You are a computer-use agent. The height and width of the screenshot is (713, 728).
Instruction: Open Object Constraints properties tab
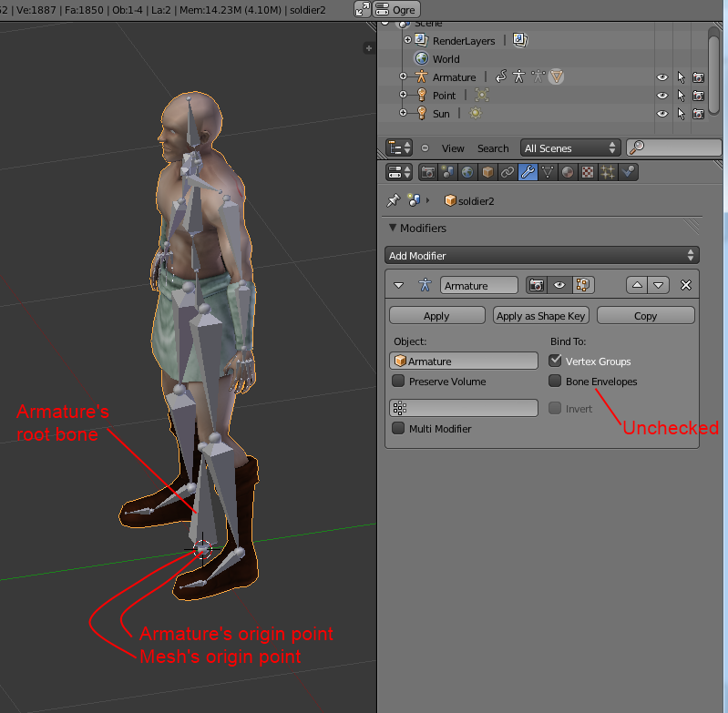(x=508, y=172)
